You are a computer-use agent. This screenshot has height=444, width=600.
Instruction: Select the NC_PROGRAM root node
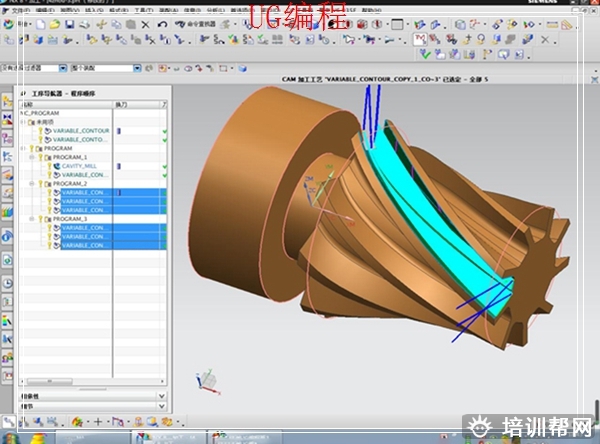pos(42,113)
